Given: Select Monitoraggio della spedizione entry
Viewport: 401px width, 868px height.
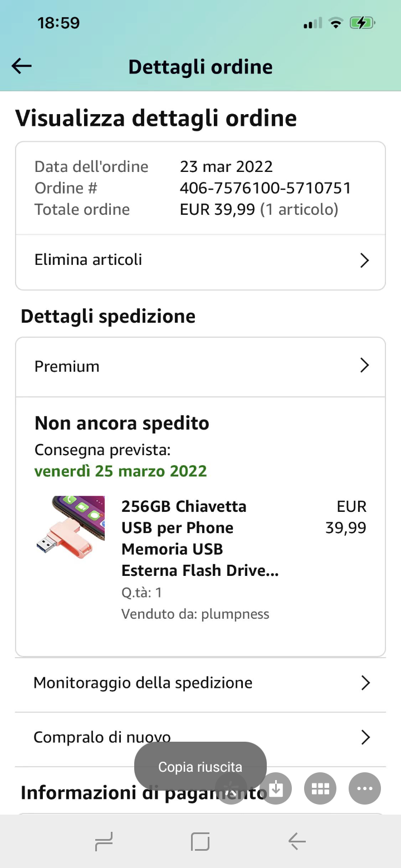Looking at the screenshot, I should click(x=143, y=683).
